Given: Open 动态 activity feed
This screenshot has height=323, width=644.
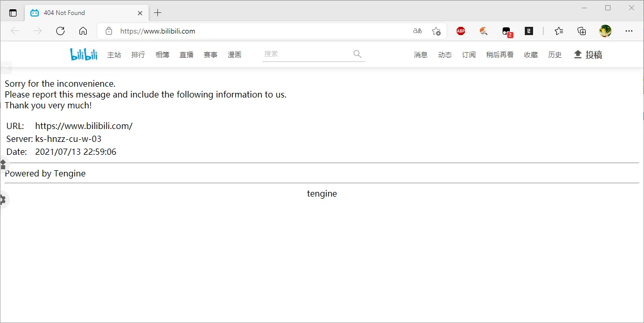Looking at the screenshot, I should click(445, 55).
